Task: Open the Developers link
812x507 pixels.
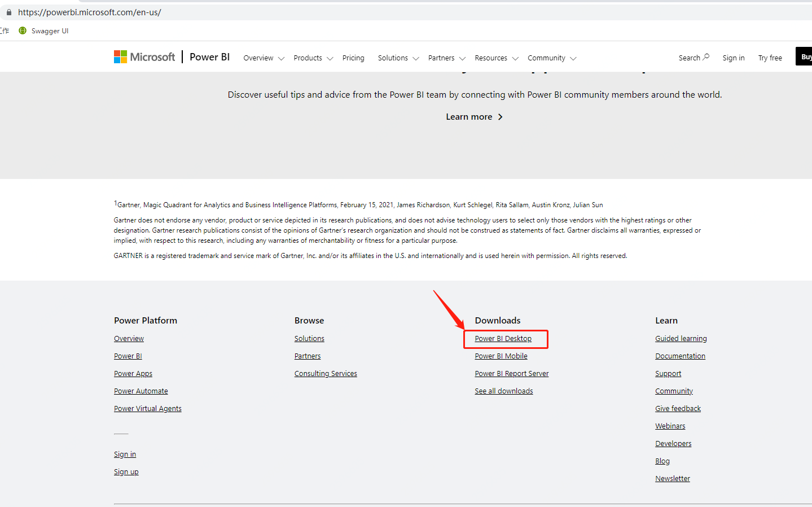Action: click(x=673, y=444)
